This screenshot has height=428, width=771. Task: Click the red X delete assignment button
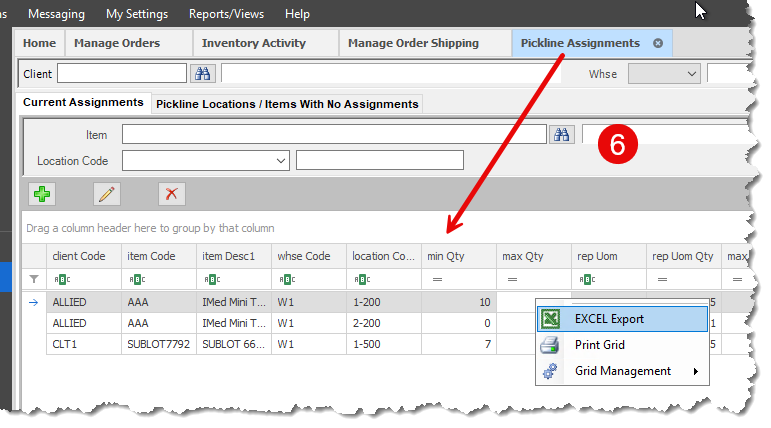click(171, 194)
